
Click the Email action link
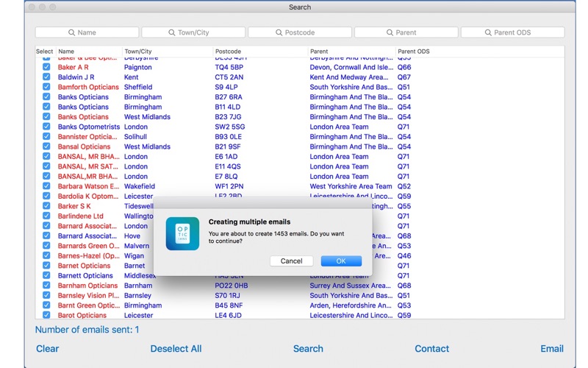pos(552,348)
